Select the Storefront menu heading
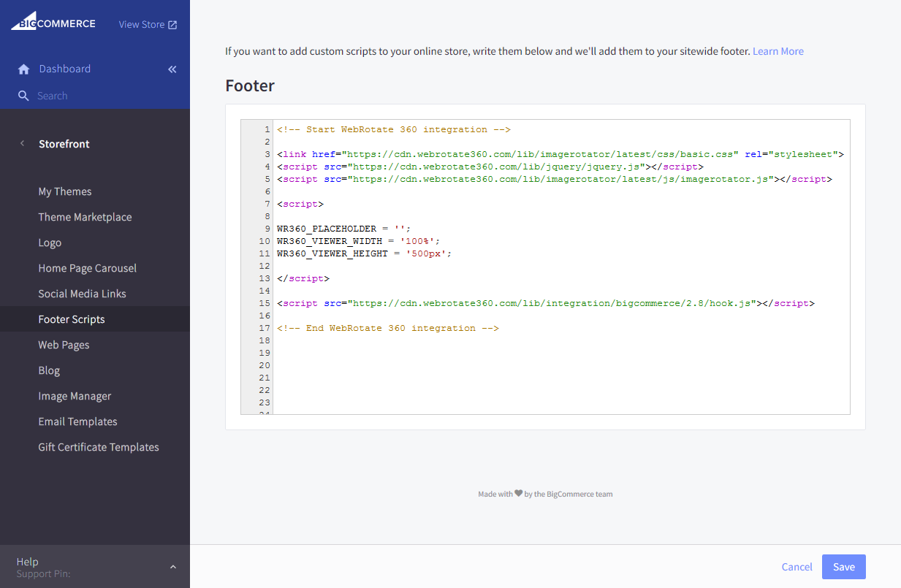The image size is (901, 588). pos(64,144)
